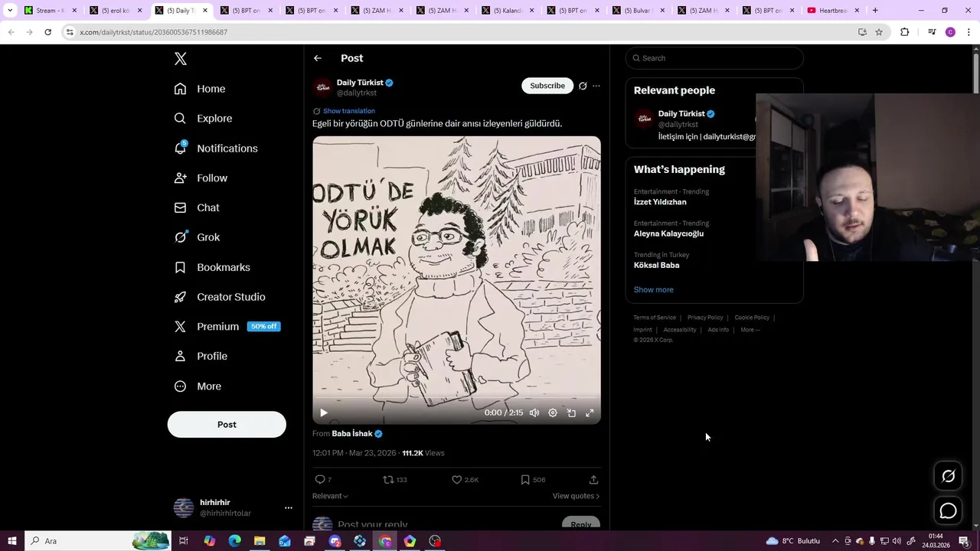Image resolution: width=980 pixels, height=551 pixels.
Task: Share the post with upload icon
Action: pos(593,480)
